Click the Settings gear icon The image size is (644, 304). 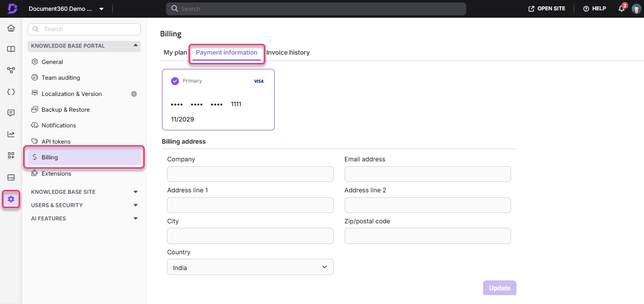pos(11,199)
